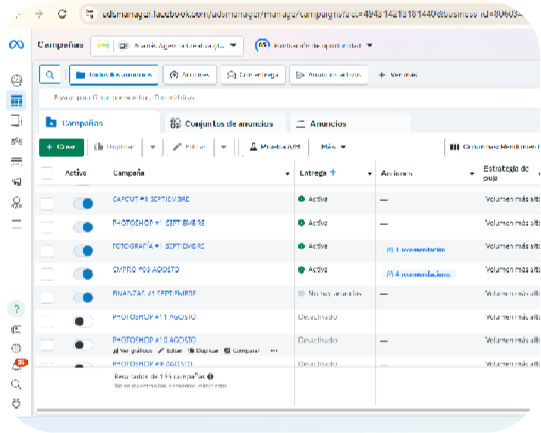This screenshot has width=541, height=433.
Task: Toggle off FINANZAS SEPTIEMBRE campaign
Action: (x=83, y=297)
